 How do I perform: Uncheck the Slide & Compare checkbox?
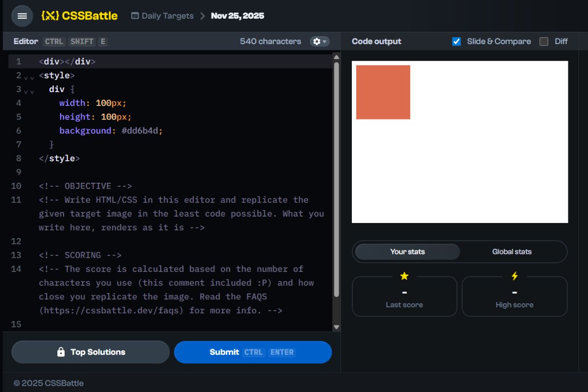[x=457, y=41]
